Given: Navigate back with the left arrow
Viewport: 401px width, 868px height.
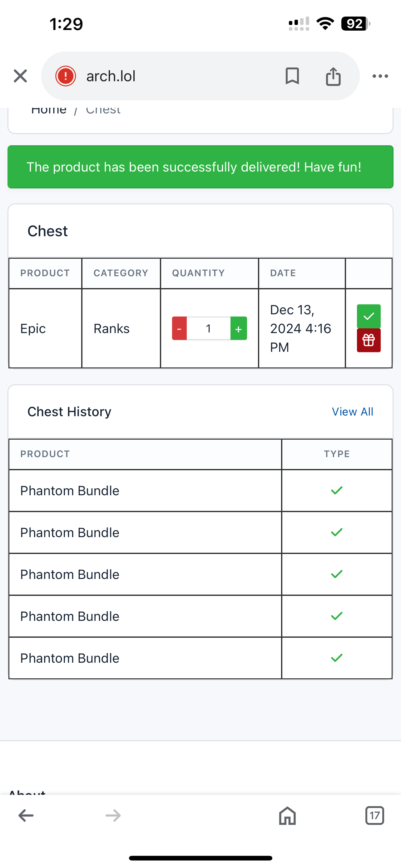Looking at the screenshot, I should 26,816.
